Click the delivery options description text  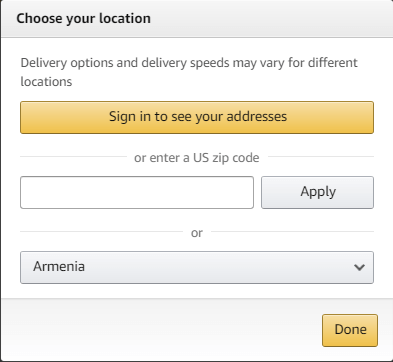pyautogui.click(x=189, y=72)
